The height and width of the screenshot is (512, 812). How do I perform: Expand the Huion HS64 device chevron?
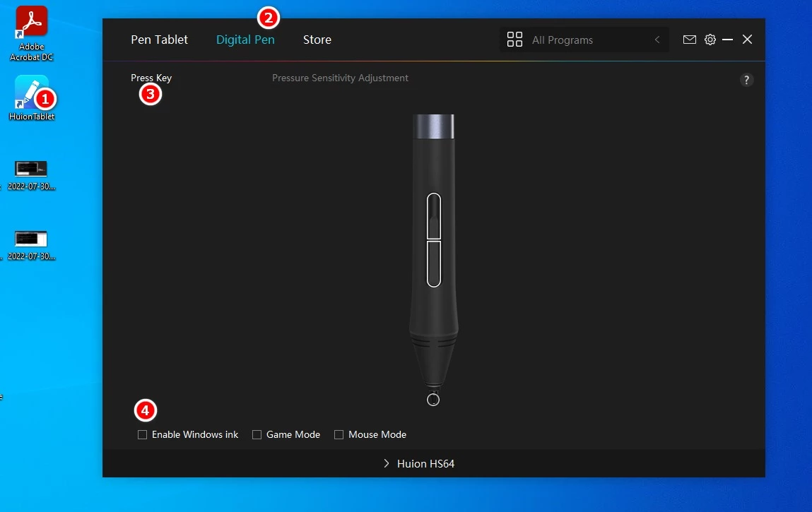tap(387, 464)
